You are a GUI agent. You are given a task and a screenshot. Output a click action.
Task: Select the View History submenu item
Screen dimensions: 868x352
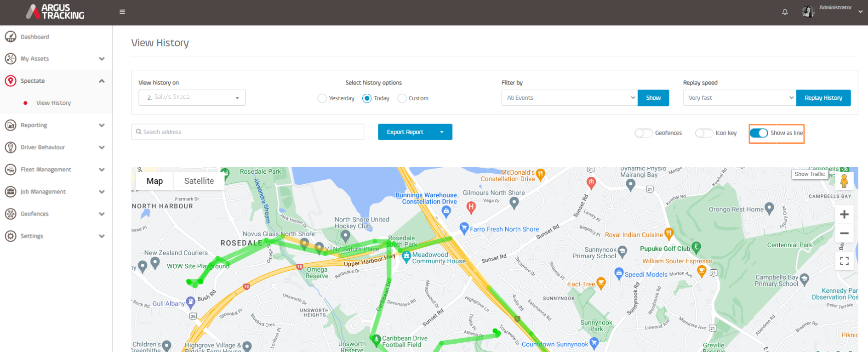click(x=54, y=103)
